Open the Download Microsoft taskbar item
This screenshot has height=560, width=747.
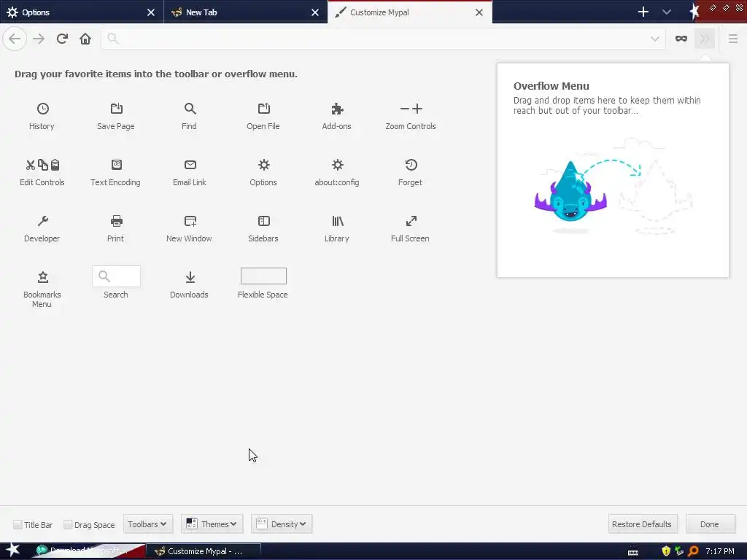[x=88, y=551]
